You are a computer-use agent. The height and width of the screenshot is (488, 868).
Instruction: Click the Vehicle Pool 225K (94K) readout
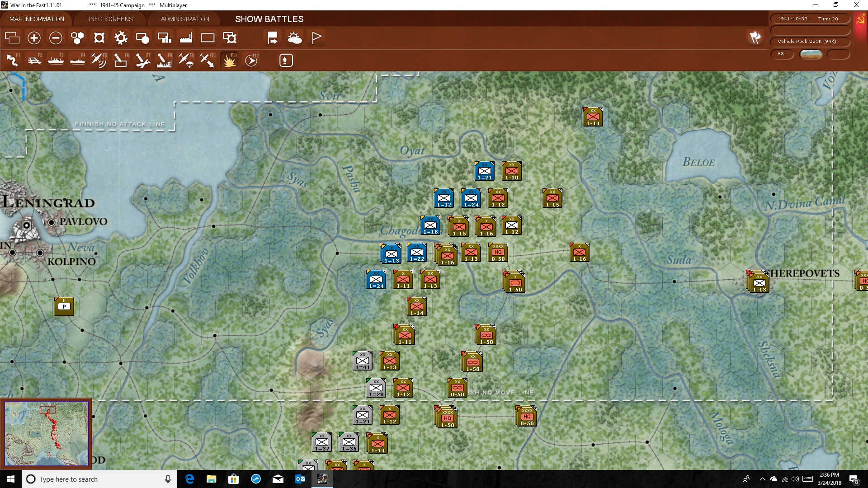coord(810,42)
